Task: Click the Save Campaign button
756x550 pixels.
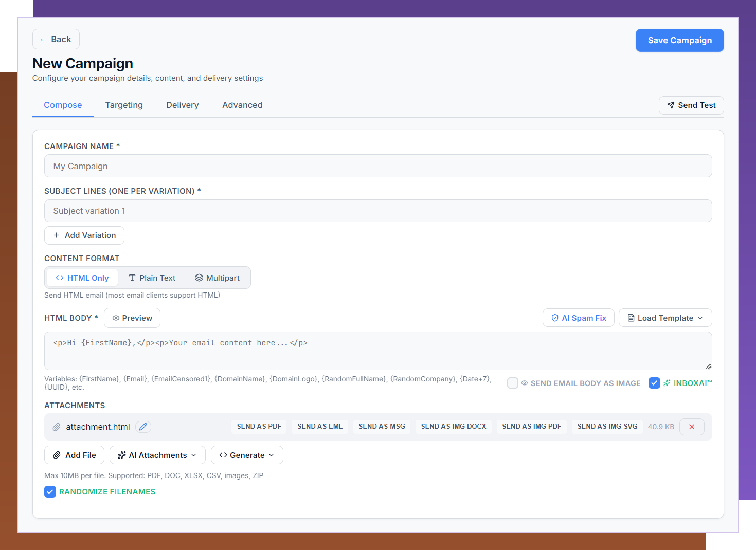Action: click(679, 40)
